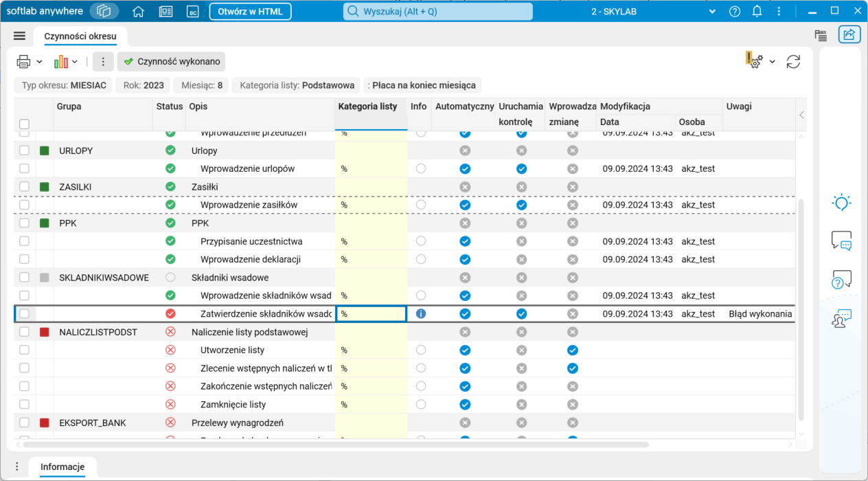
Task: Check the URLOPY row checkbox
Action: click(25, 150)
